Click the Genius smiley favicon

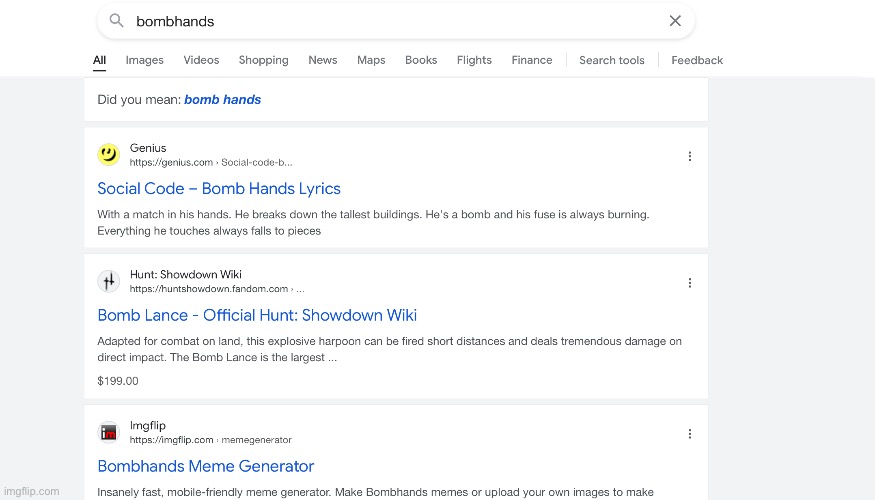(109, 155)
